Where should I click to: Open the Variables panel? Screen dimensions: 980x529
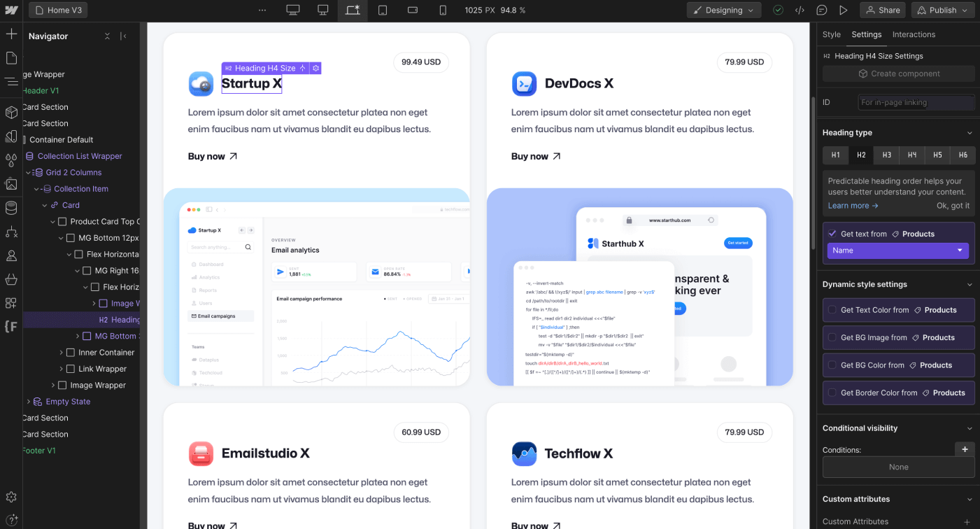coord(11,136)
